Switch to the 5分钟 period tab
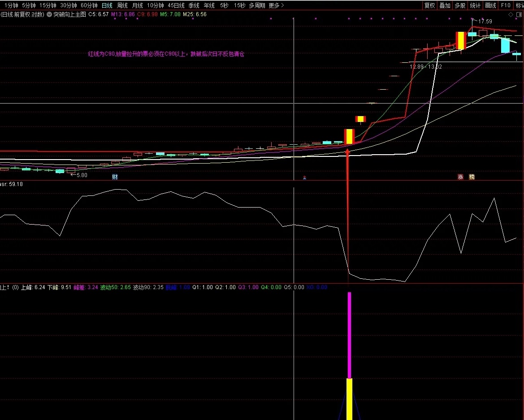 [29, 5]
